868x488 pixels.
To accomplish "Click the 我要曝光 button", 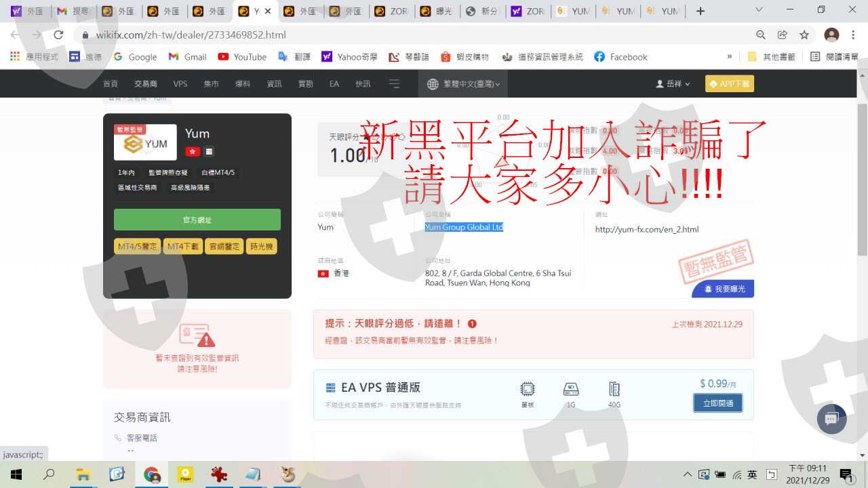I will tap(723, 289).
